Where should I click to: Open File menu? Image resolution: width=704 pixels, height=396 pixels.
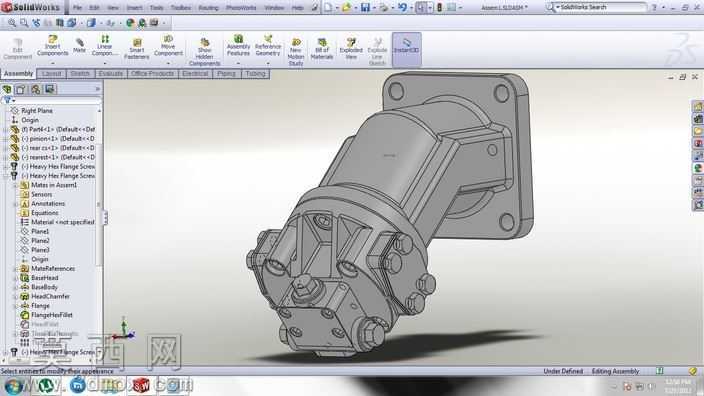point(77,8)
